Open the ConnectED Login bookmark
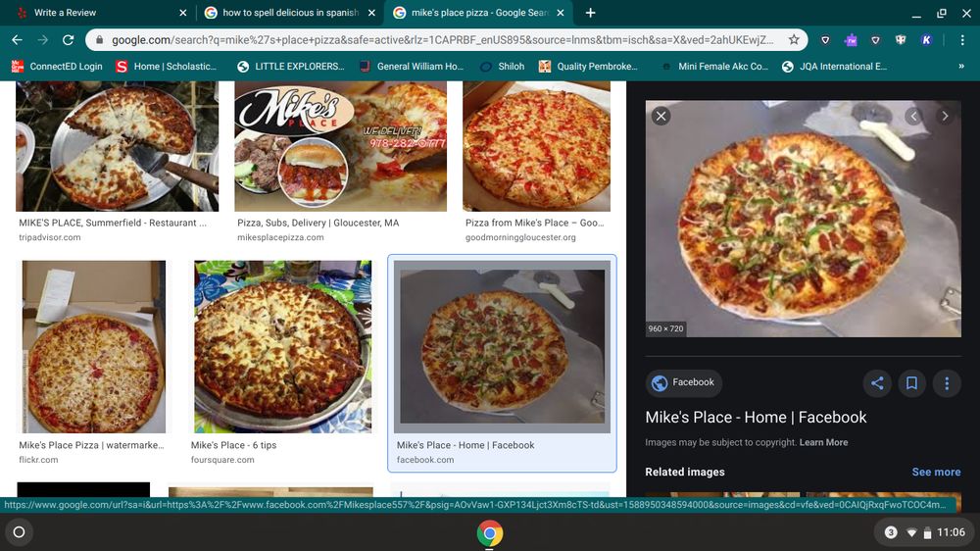The height and width of the screenshot is (551, 980). tap(57, 67)
